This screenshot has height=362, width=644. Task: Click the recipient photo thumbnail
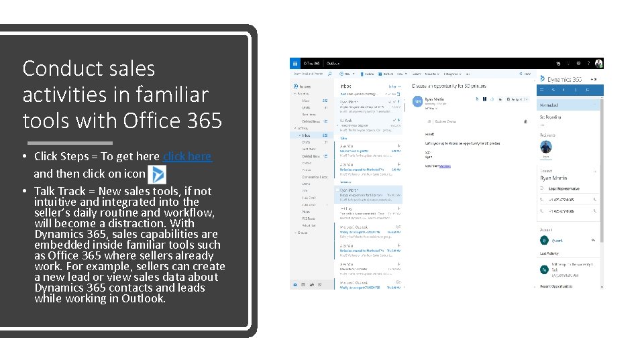[x=546, y=147]
